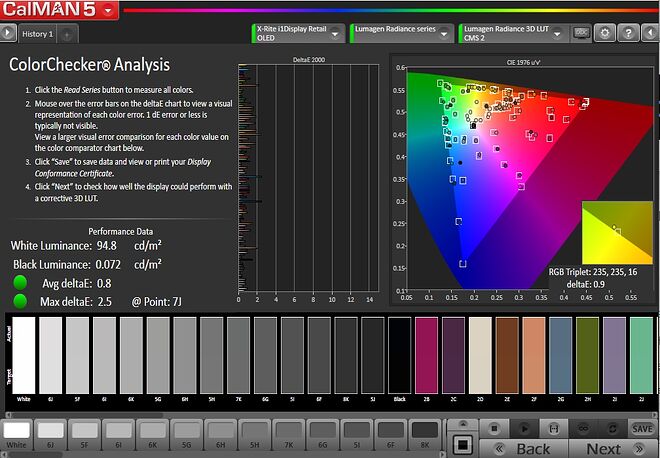The width and height of the screenshot is (660, 458).
Task: Click the olive green 2H comparator swatch
Action: (x=588, y=355)
